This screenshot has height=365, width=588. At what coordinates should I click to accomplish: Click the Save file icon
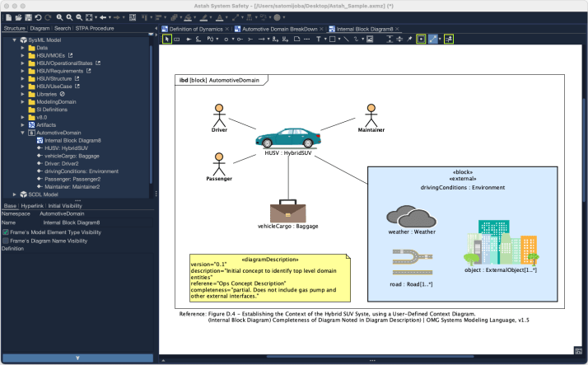click(26, 16)
